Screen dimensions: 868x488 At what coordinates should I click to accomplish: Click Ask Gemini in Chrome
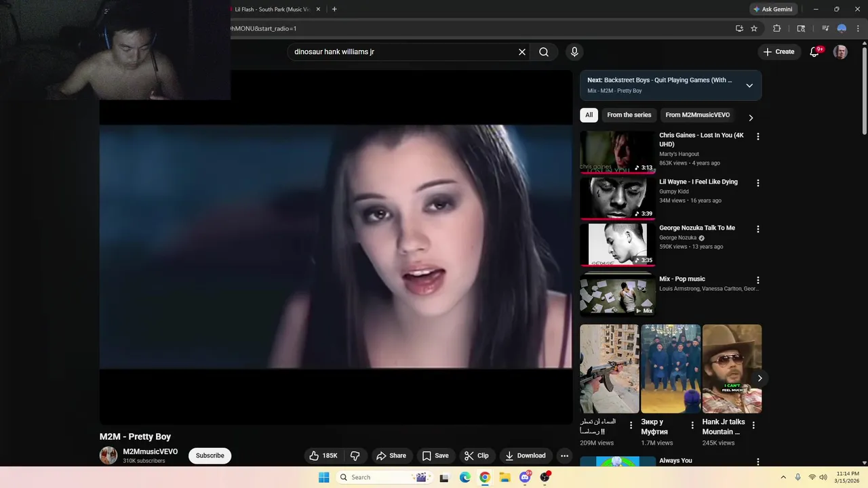[x=773, y=9]
